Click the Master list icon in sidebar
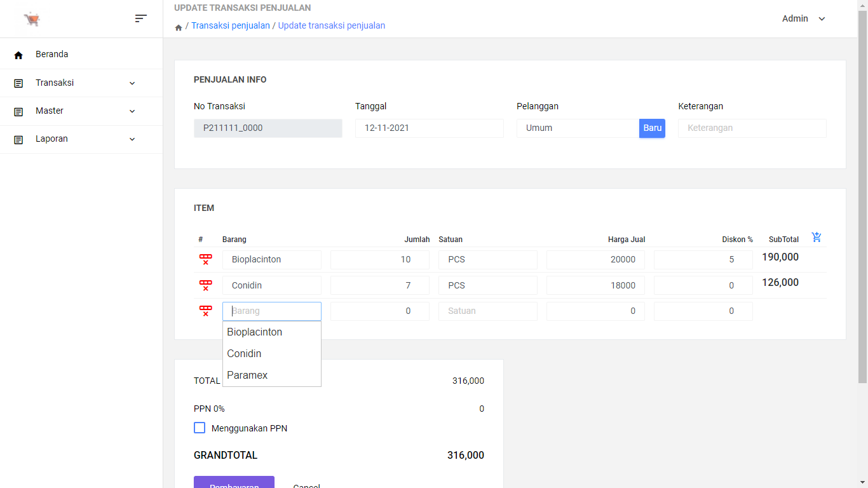 18,111
